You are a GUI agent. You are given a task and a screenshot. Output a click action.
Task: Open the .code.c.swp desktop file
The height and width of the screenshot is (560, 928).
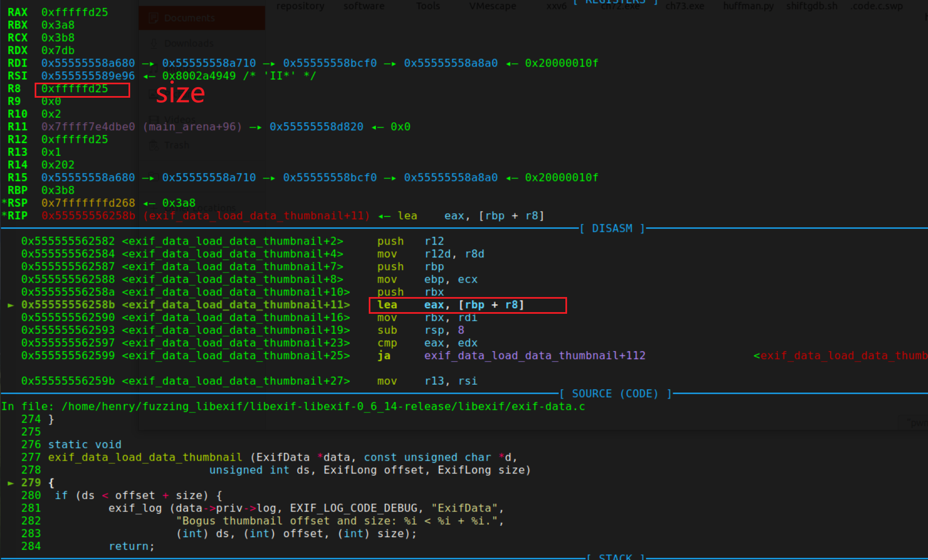[876, 6]
